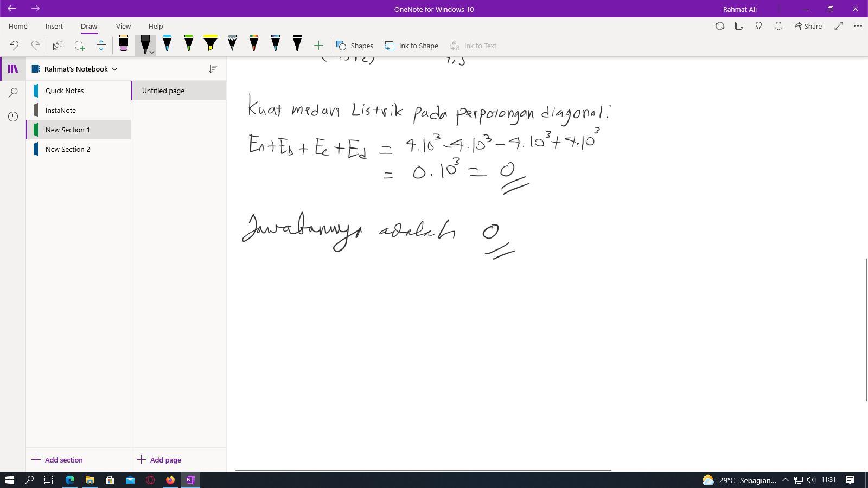Enter full screen mode with the expand arrows
Viewport: 868px width, 488px height.
click(839, 26)
